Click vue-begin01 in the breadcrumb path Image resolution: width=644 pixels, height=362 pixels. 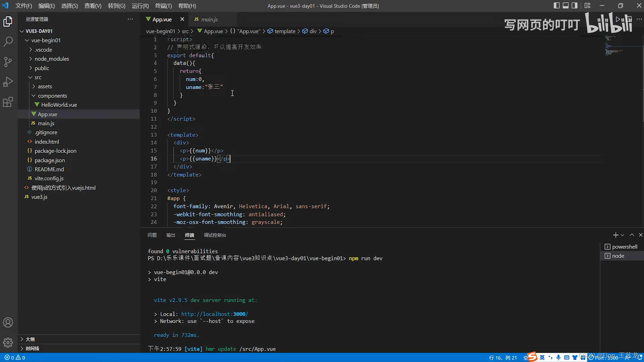[x=160, y=31]
